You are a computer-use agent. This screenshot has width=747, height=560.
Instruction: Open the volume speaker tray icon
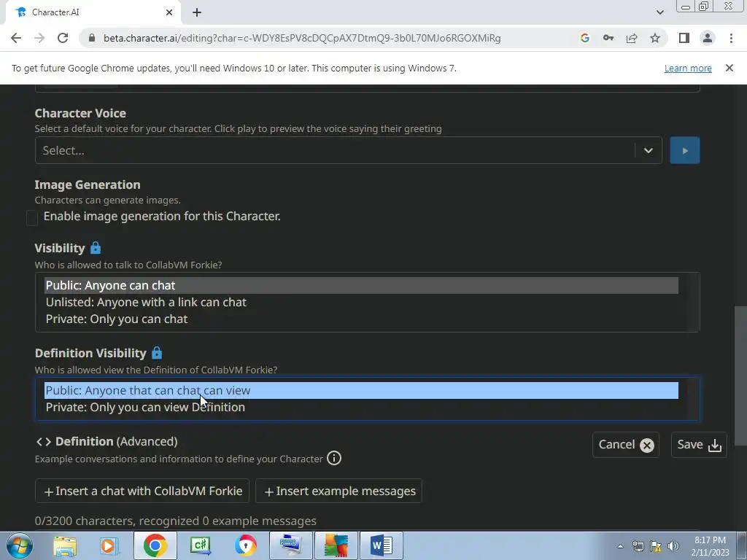coord(673,547)
